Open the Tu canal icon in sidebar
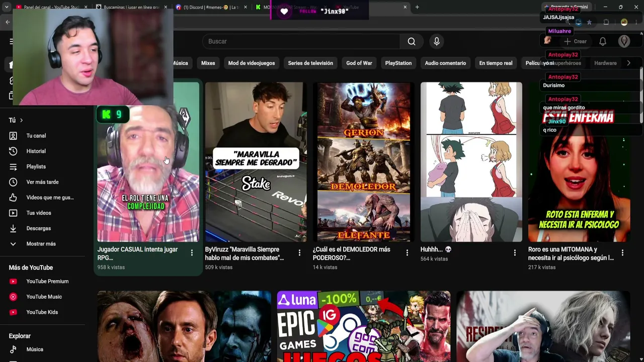This screenshot has height=362, width=644. [x=13, y=136]
